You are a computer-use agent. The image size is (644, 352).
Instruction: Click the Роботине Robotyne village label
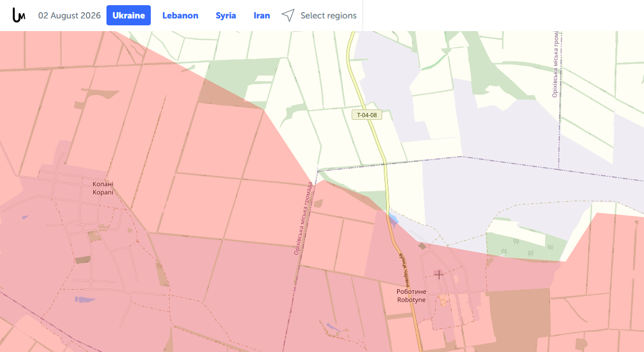click(411, 295)
